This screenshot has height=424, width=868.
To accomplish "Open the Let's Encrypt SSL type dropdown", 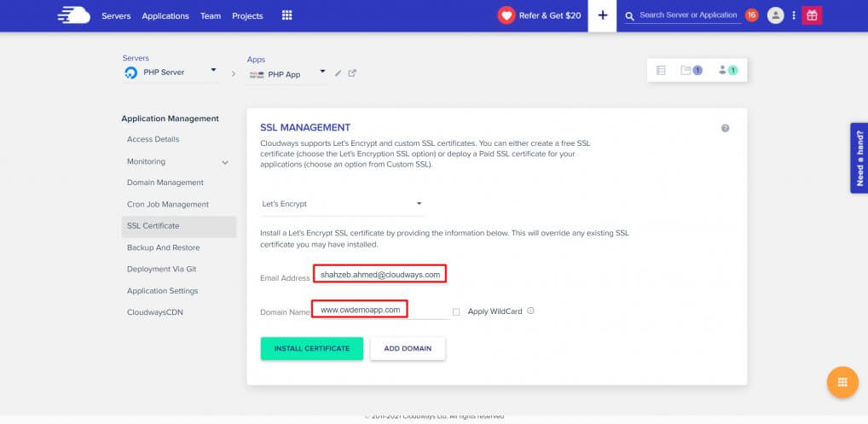I will (x=342, y=204).
